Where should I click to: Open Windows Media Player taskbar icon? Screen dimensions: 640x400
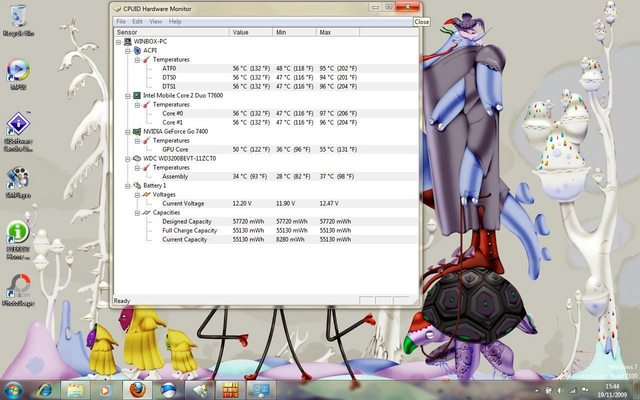click(105, 390)
